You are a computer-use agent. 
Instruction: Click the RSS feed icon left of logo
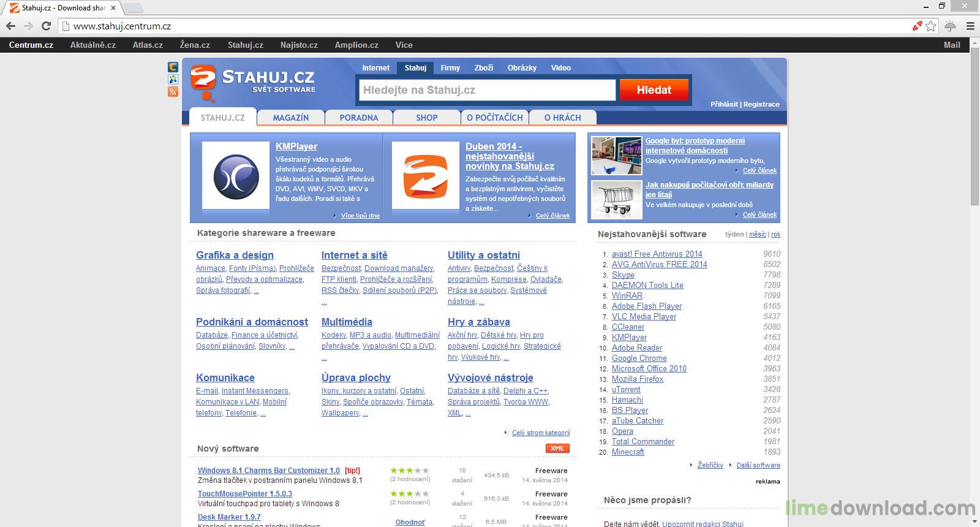[x=173, y=92]
